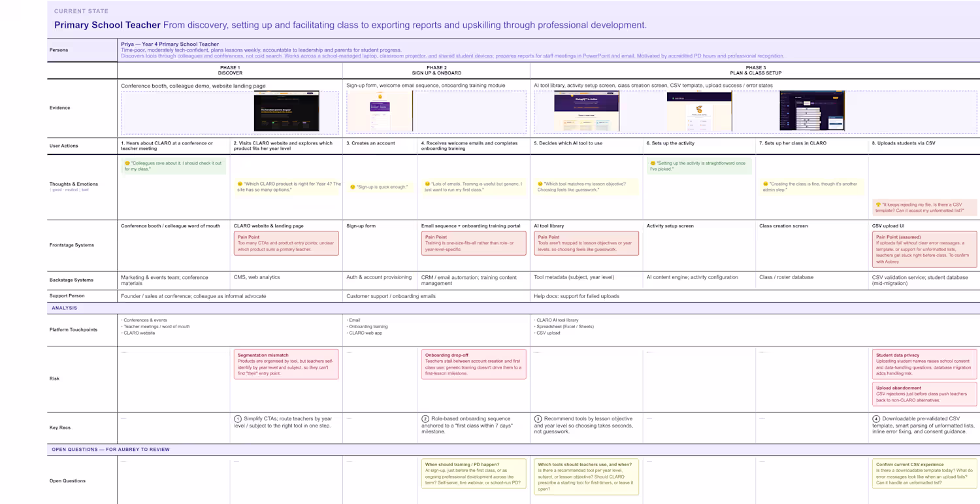Click the "Backstage Systems" row label
This screenshot has width=980, height=504.
click(71, 280)
